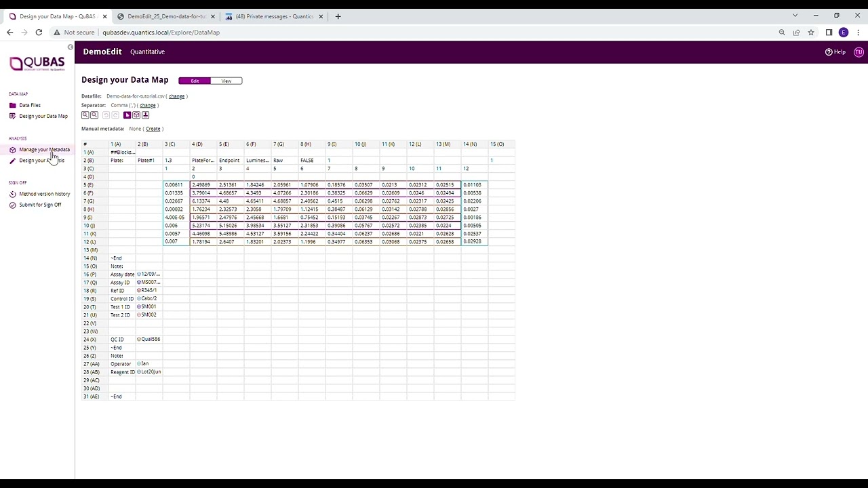Click the QUBAS logo
Image resolution: width=868 pixels, height=488 pixels.
click(x=37, y=64)
